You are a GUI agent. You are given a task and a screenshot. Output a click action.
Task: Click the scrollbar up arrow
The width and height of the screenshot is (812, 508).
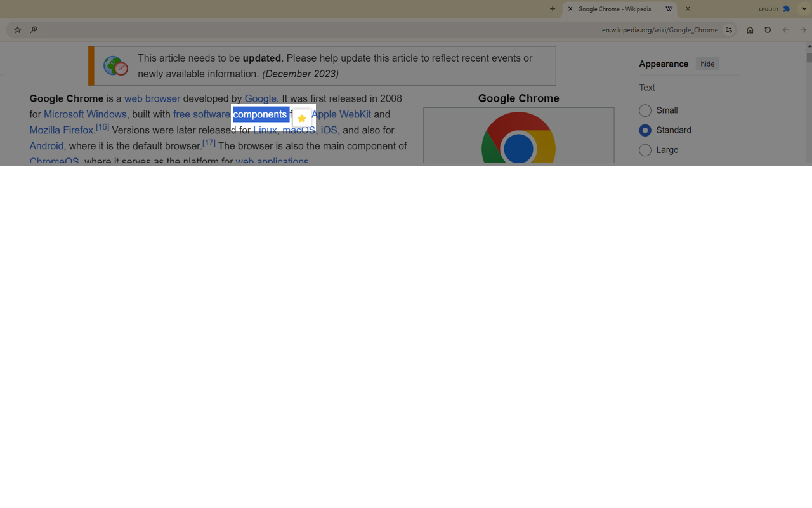click(809, 46)
